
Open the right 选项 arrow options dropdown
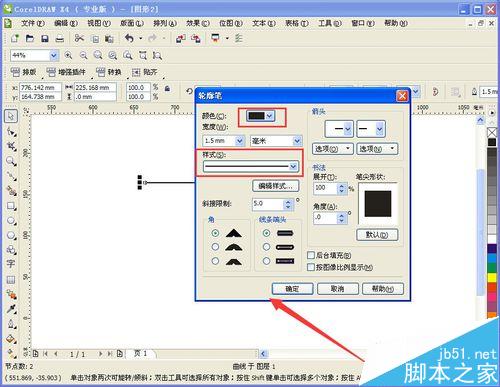(377, 149)
